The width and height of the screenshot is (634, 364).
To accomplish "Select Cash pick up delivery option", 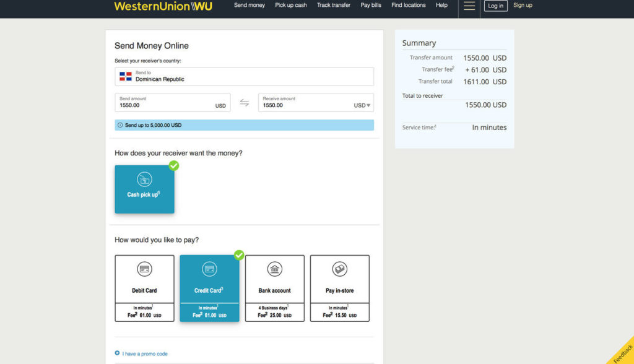I will [x=144, y=189].
